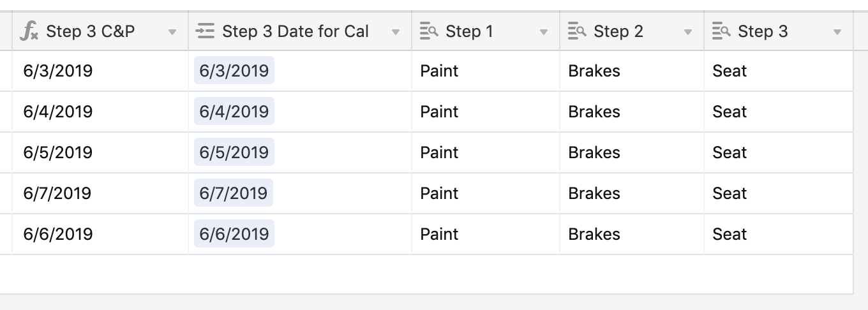The width and height of the screenshot is (868, 310).
Task: Open the 6/6/2019 linked record chip
Action: (234, 234)
